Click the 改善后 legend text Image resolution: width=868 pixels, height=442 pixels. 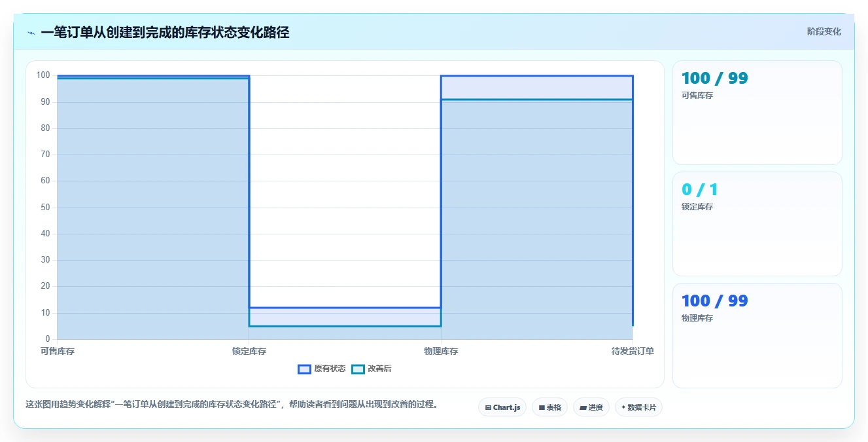coord(379,369)
